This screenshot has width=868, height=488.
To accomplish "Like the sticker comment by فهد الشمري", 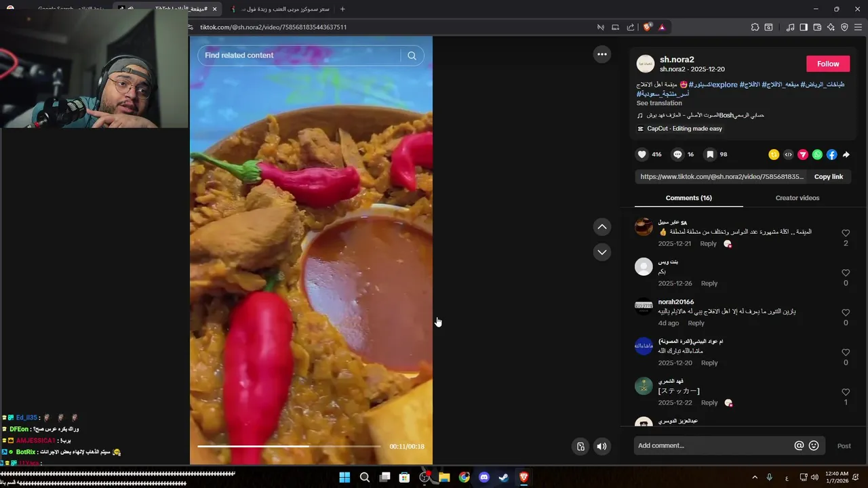I will (846, 392).
